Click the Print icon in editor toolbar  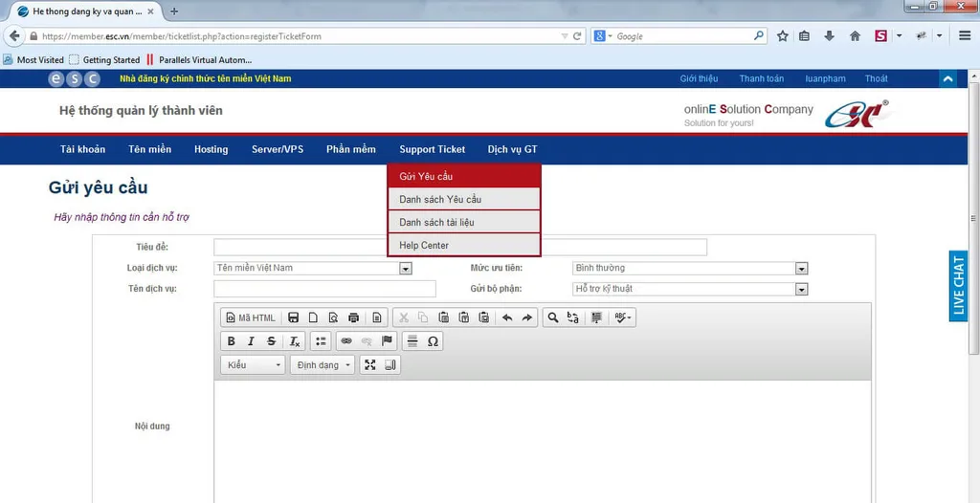click(353, 317)
